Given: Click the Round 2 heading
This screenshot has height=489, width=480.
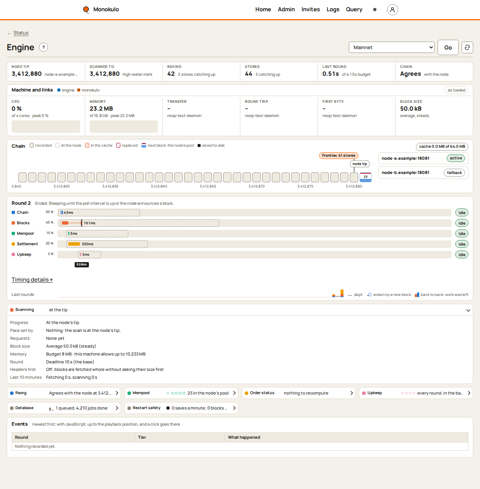Looking at the screenshot, I should coord(21,203).
